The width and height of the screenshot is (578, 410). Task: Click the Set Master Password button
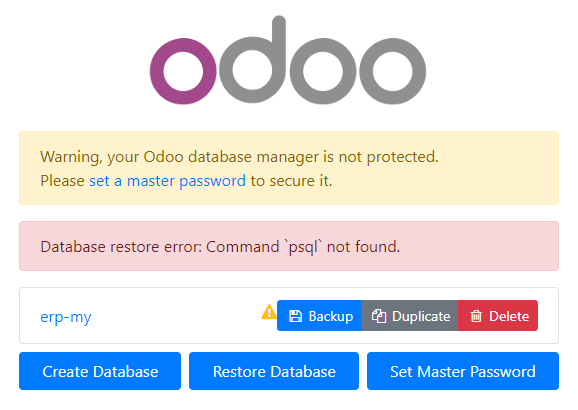point(463,371)
